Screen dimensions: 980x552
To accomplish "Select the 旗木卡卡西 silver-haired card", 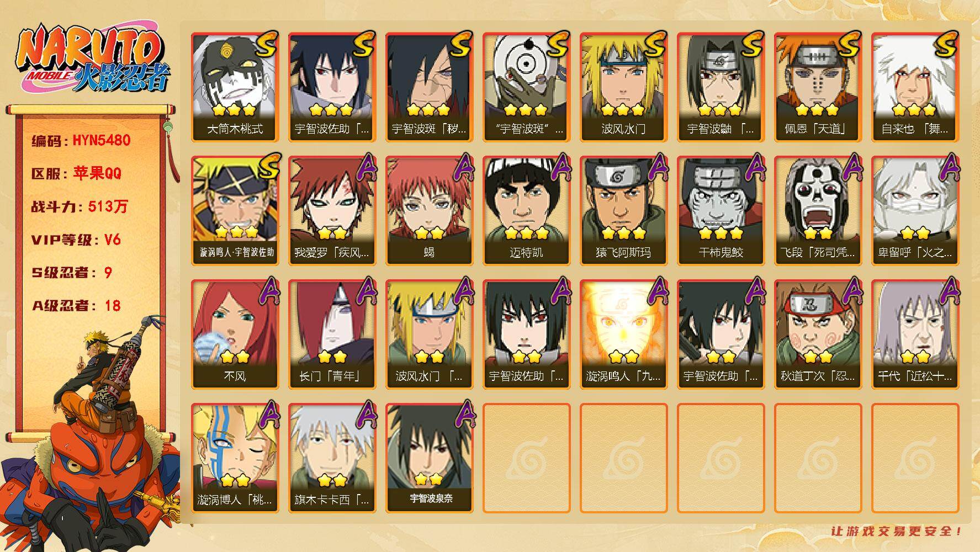I will point(332,458).
